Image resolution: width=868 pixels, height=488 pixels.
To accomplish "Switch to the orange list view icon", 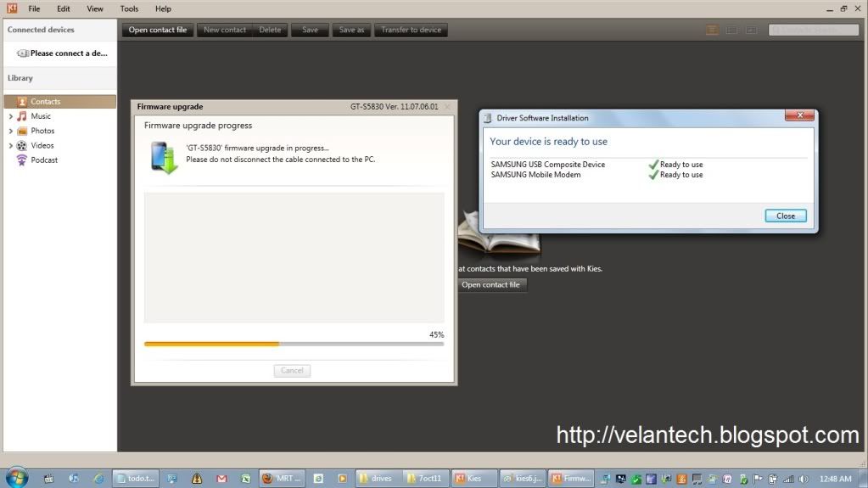I will (x=712, y=30).
